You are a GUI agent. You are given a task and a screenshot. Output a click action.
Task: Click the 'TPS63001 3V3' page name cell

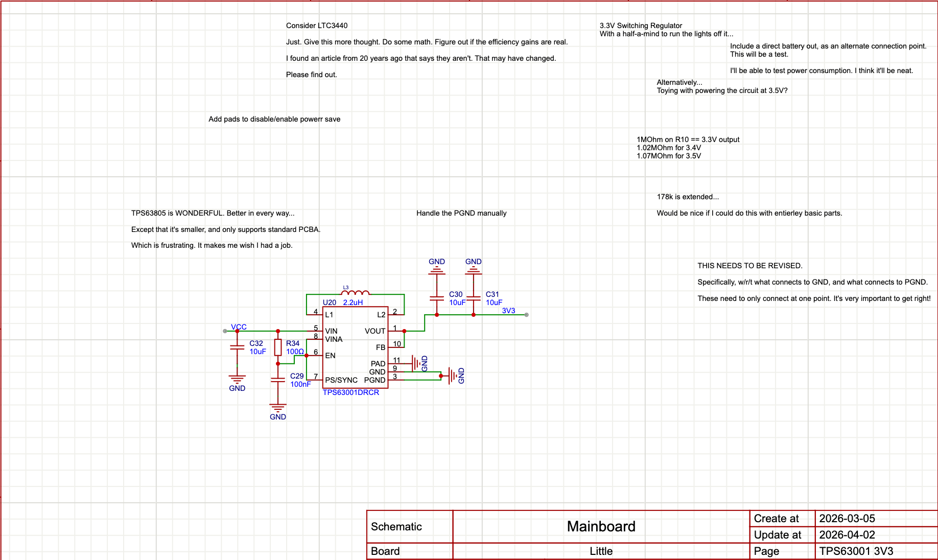(x=876, y=551)
